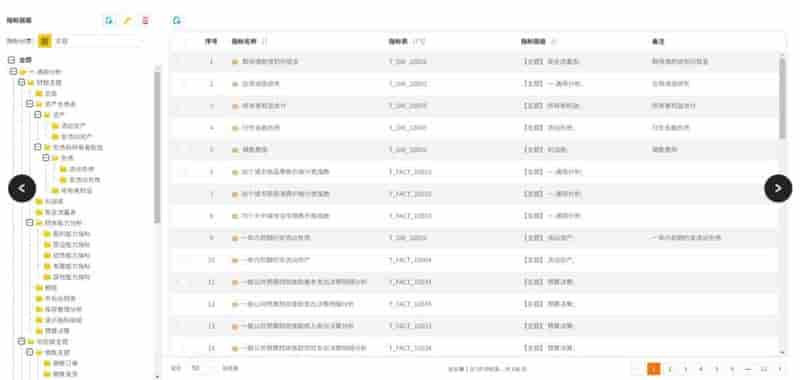The image size is (800, 380).
Task: Click the folder icon of the 利润表 tree node
Action: 39,201
